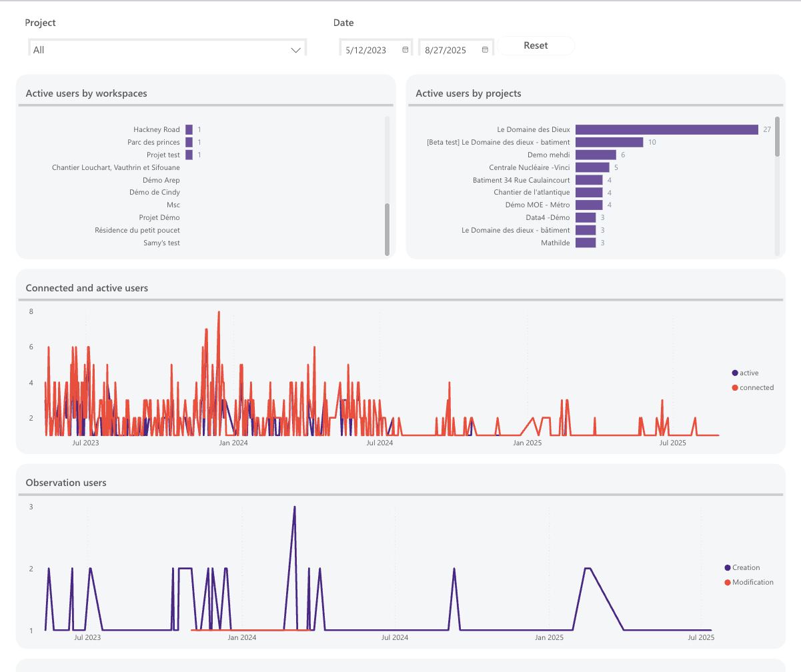Viewport: 801px width, 672px height.
Task: Select the Demo mehdi bar
Action: click(x=596, y=155)
